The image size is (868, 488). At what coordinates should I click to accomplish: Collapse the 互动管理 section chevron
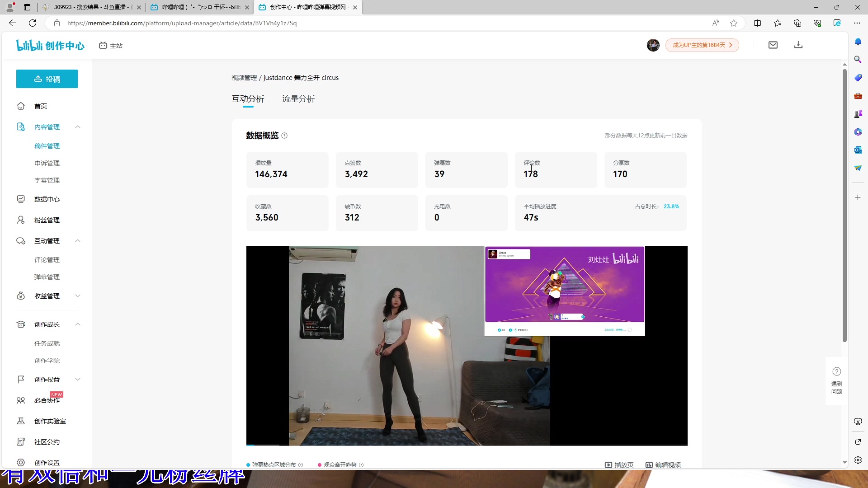(x=78, y=241)
